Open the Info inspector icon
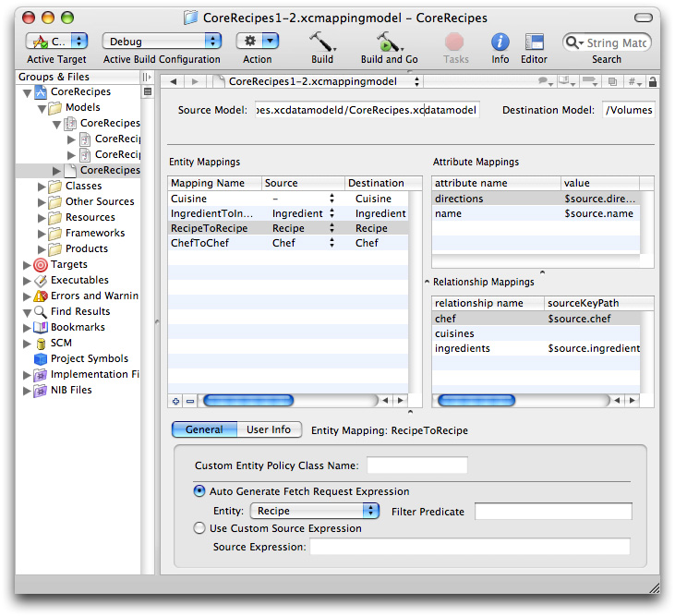This screenshot has width=675, height=616. point(500,42)
